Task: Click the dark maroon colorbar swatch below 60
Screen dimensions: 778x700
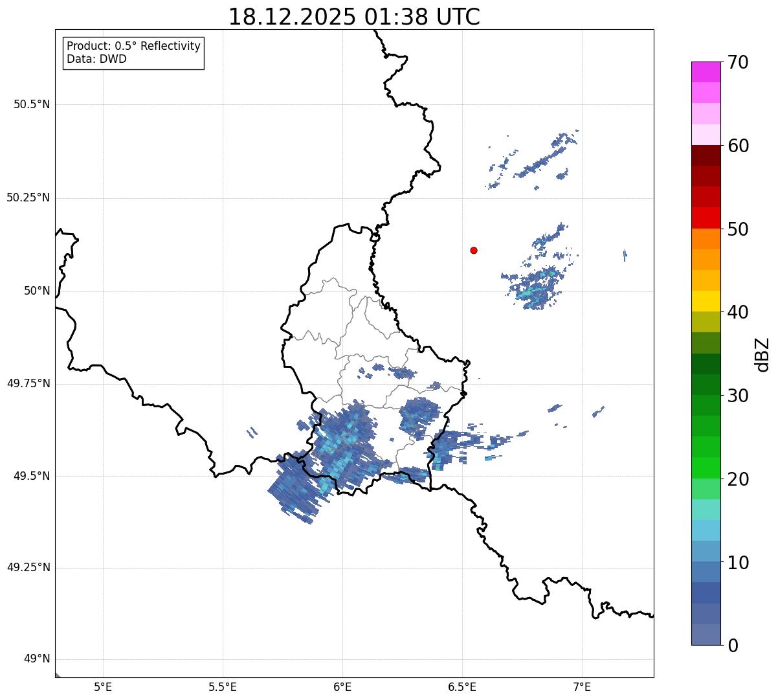Action: coord(706,155)
